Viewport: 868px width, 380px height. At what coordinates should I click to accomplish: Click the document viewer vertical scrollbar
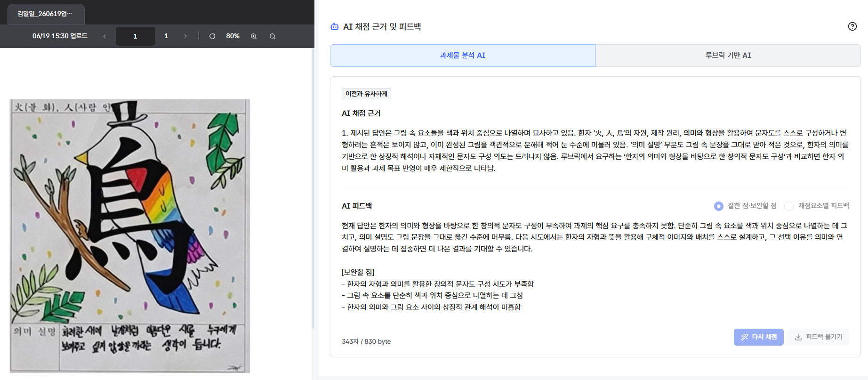click(x=313, y=188)
